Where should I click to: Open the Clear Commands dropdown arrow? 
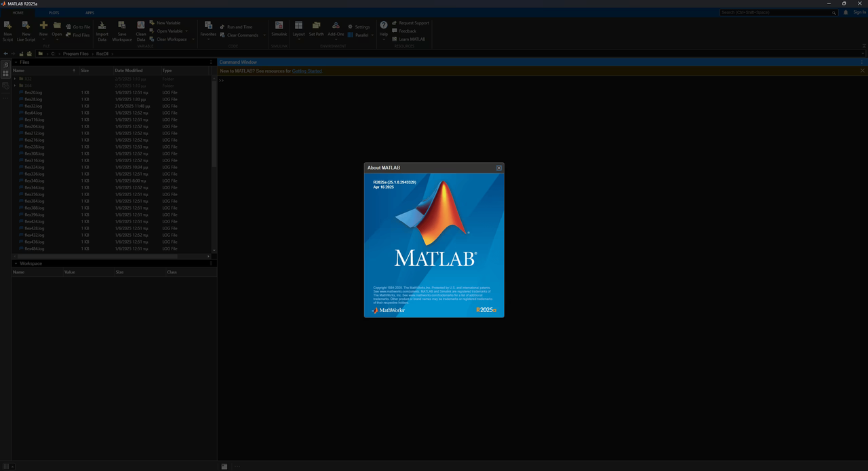coord(264,35)
